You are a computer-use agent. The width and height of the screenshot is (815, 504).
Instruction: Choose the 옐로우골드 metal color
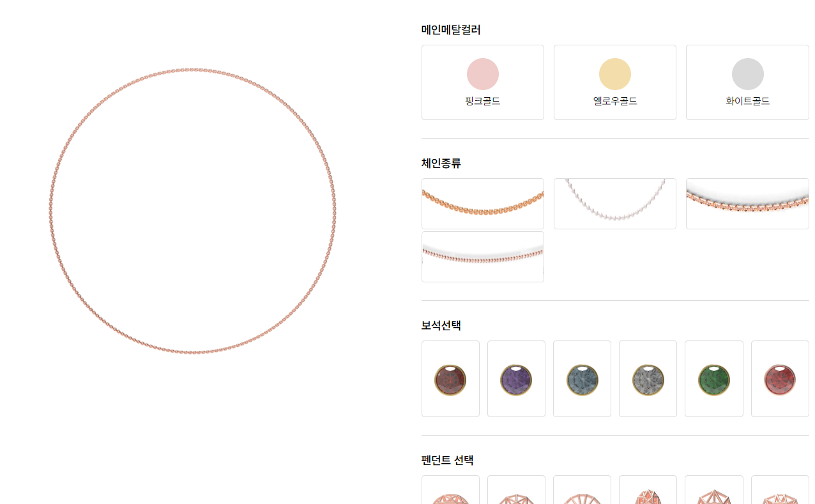click(614, 82)
